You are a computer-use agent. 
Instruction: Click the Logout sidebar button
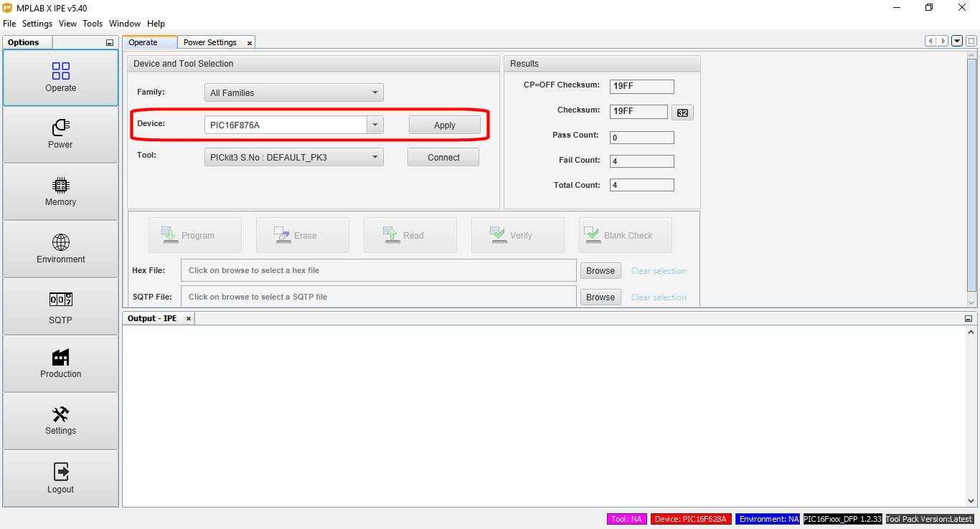pos(61,478)
